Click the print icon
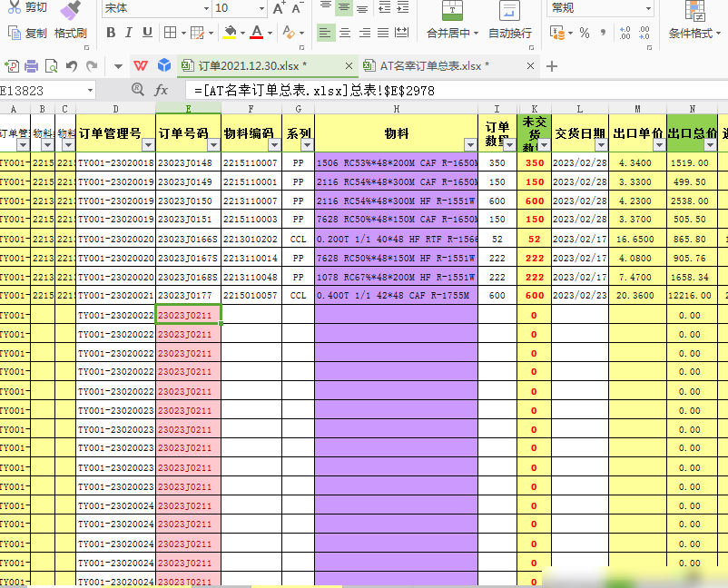 coord(31,66)
